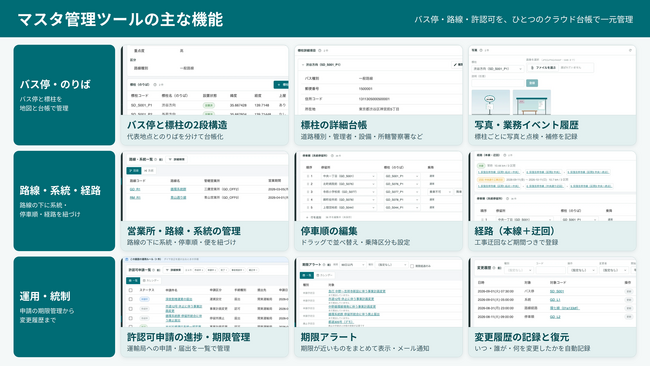Click the 工事迂回など期間つきで登録 caption
650x366 pixels.
point(516,242)
